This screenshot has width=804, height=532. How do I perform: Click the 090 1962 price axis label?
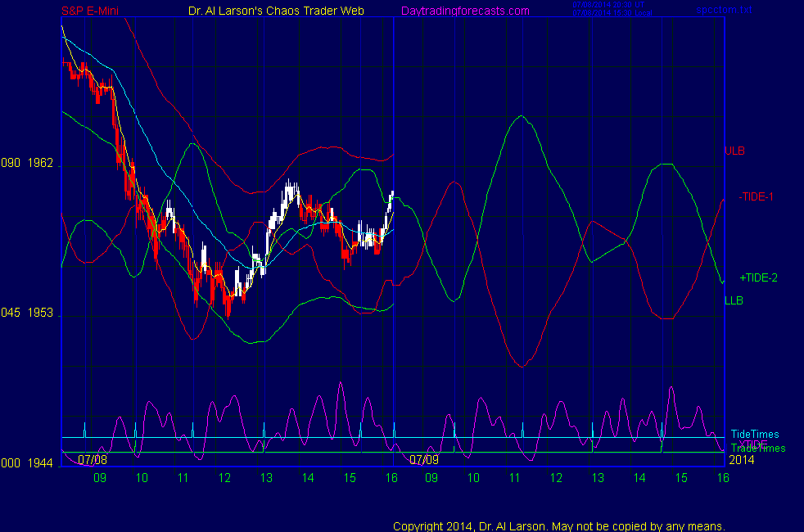point(27,163)
